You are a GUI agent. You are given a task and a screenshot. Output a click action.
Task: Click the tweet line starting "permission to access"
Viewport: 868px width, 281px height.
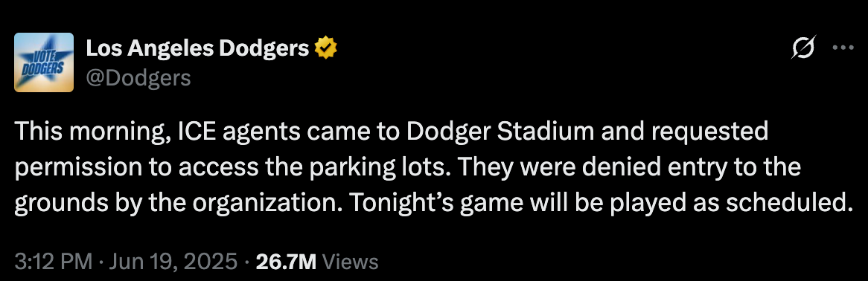pyautogui.click(x=408, y=167)
